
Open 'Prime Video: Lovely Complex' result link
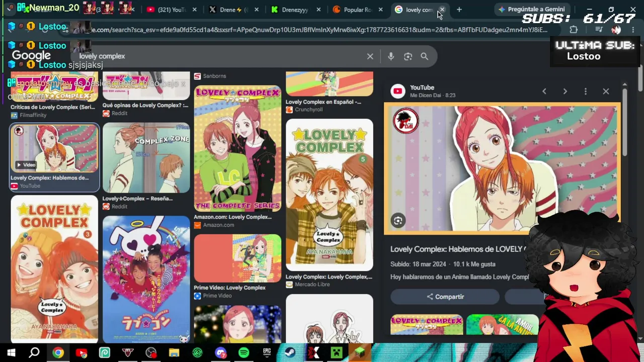(x=229, y=288)
